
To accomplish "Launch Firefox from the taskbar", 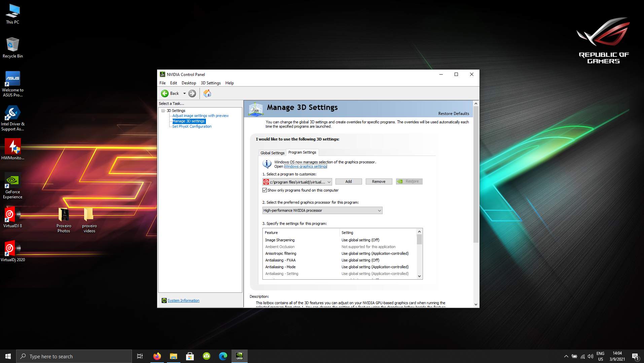I will pos(157,356).
